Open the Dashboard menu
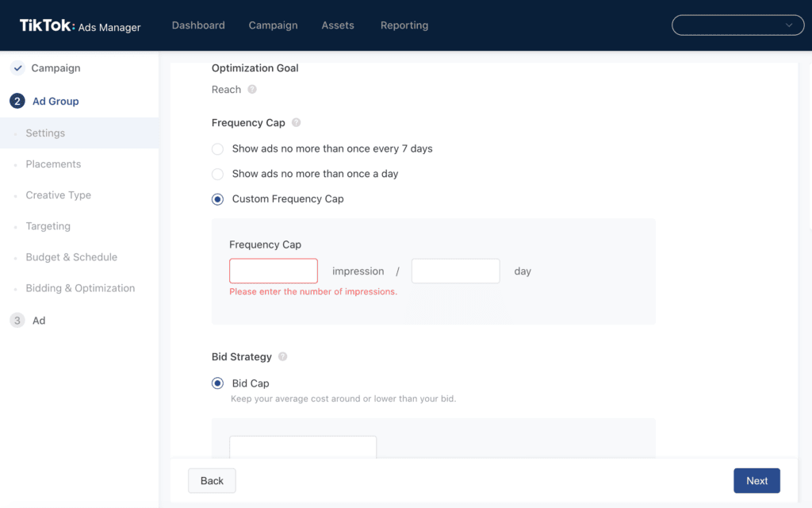 198,25
